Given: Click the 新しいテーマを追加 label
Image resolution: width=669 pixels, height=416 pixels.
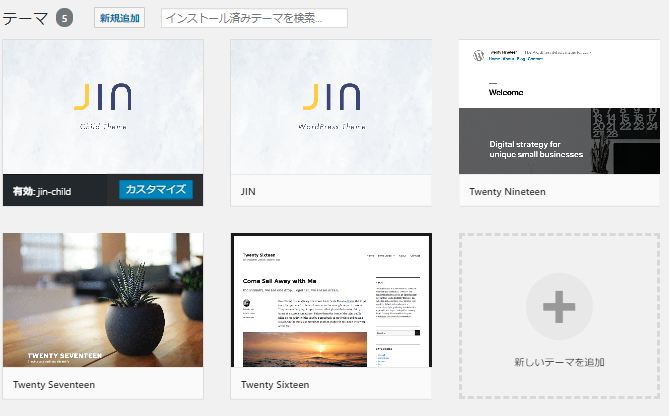Looking at the screenshot, I should pos(559,362).
